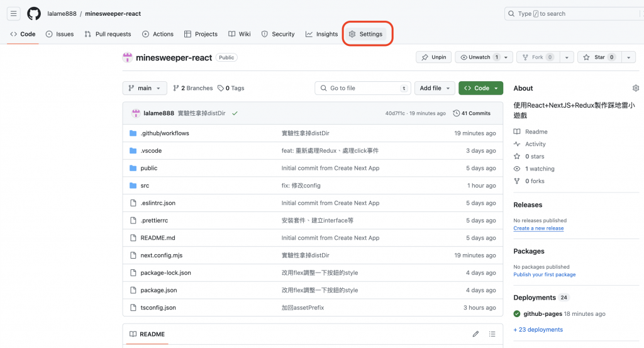The height and width of the screenshot is (348, 644).
Task: Click the commit hash 40d7f1c
Action: click(x=395, y=113)
